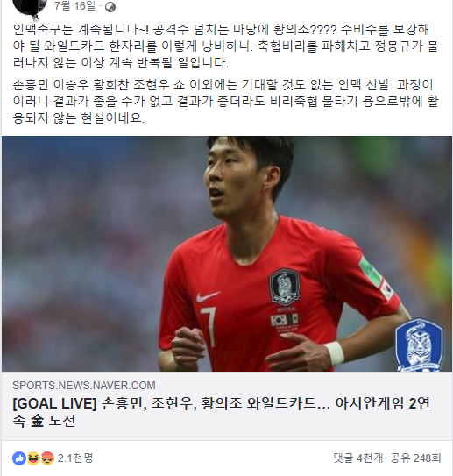
Task: Click the SPORTS.NEWS.NAVER.COM source label
Action: 84,385
